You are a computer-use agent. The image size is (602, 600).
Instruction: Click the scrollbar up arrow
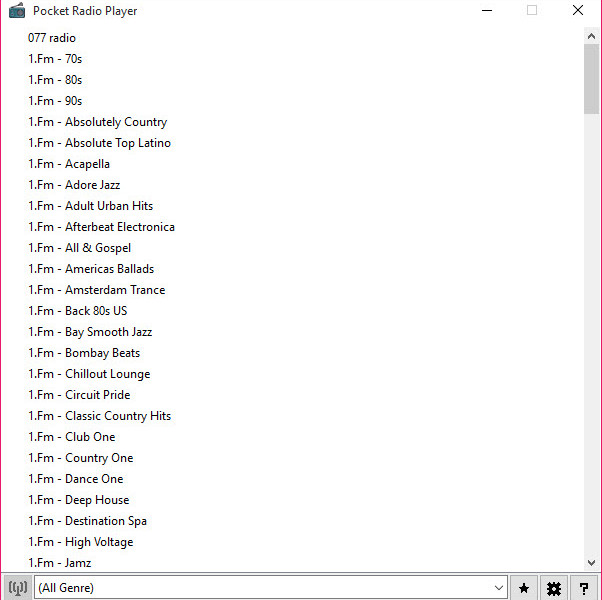click(591, 36)
